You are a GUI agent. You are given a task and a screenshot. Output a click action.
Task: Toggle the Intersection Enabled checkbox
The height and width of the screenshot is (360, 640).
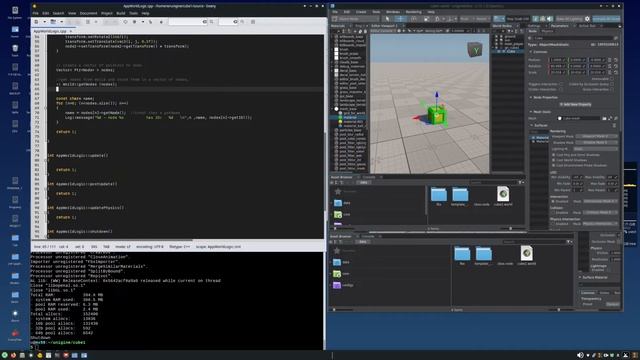click(x=553, y=202)
